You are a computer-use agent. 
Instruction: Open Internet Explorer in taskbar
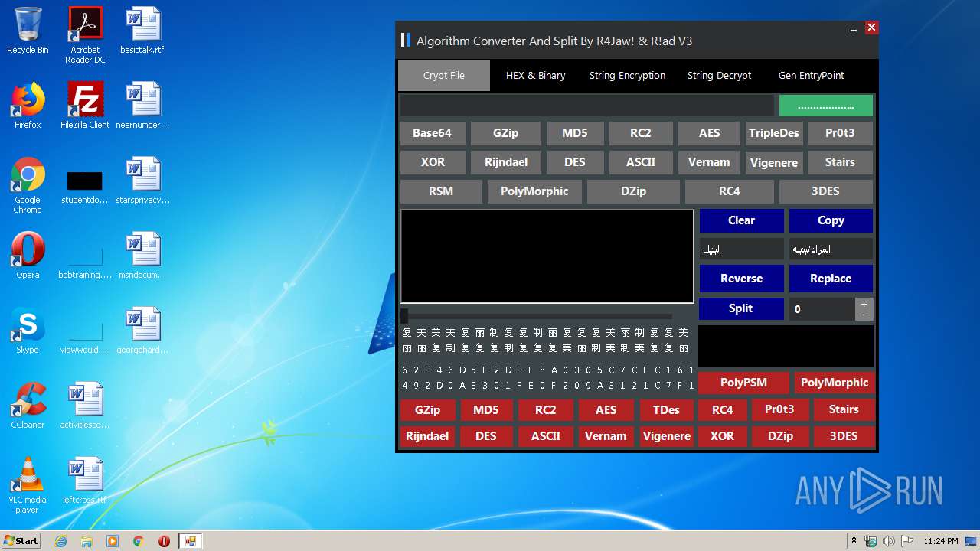pos(60,541)
